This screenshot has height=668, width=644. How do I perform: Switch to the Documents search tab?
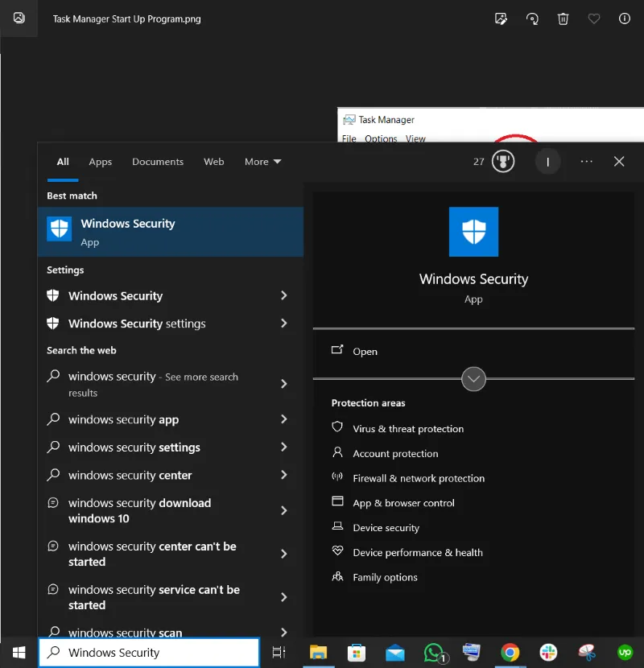158,162
